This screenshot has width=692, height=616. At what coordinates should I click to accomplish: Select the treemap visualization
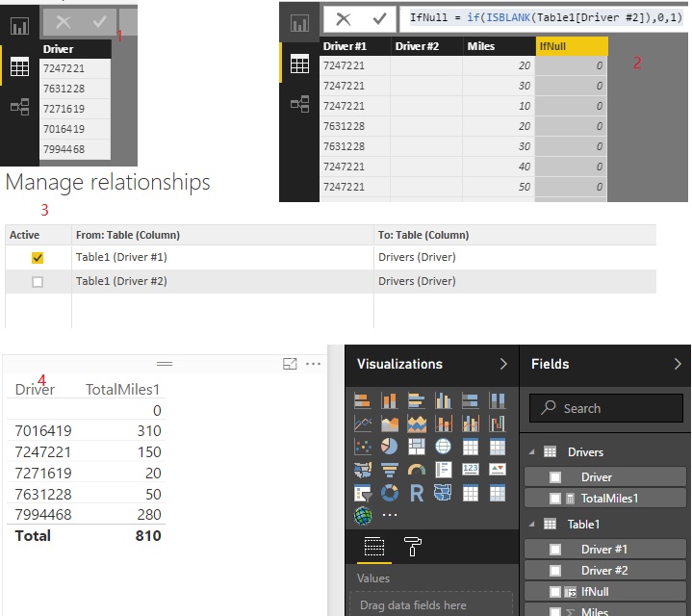point(416,447)
